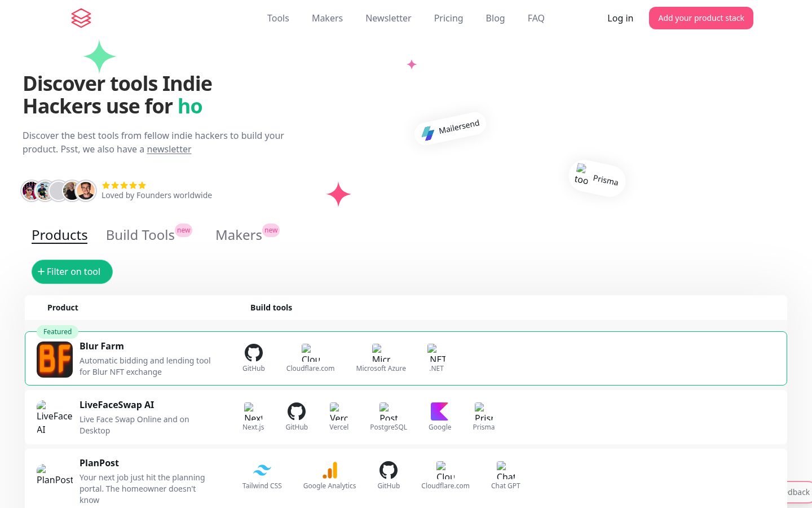
Task: Click the LiveFaceSwap AI product image
Action: (x=55, y=418)
